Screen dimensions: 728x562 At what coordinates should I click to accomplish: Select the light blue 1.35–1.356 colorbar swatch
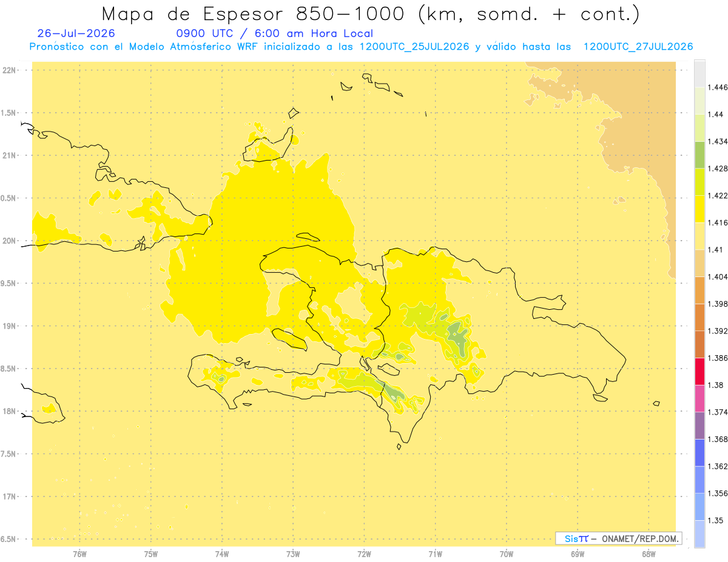click(x=699, y=507)
